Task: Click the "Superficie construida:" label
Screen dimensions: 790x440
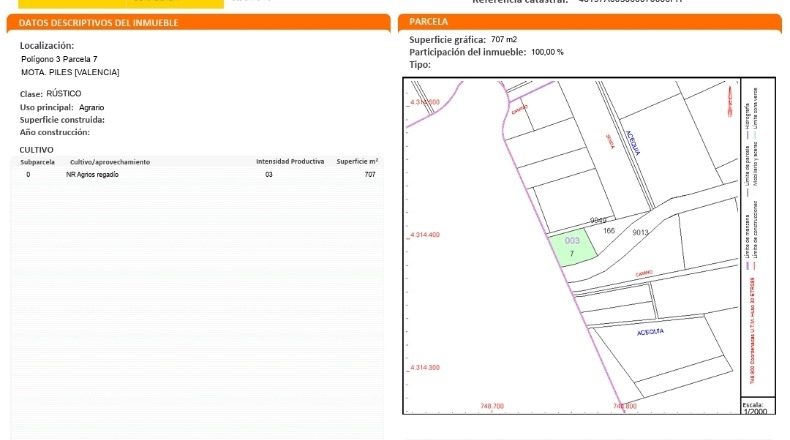Action: click(x=62, y=120)
